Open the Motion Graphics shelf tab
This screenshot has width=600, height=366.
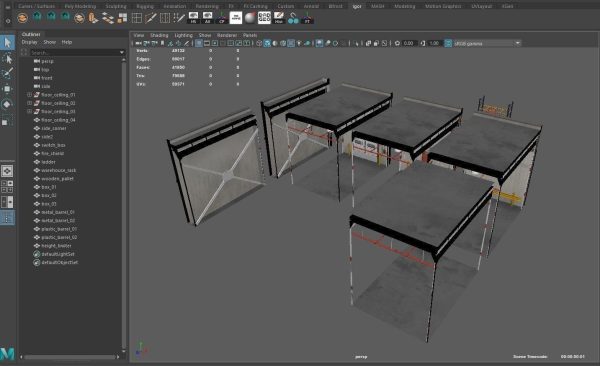tap(443, 6)
